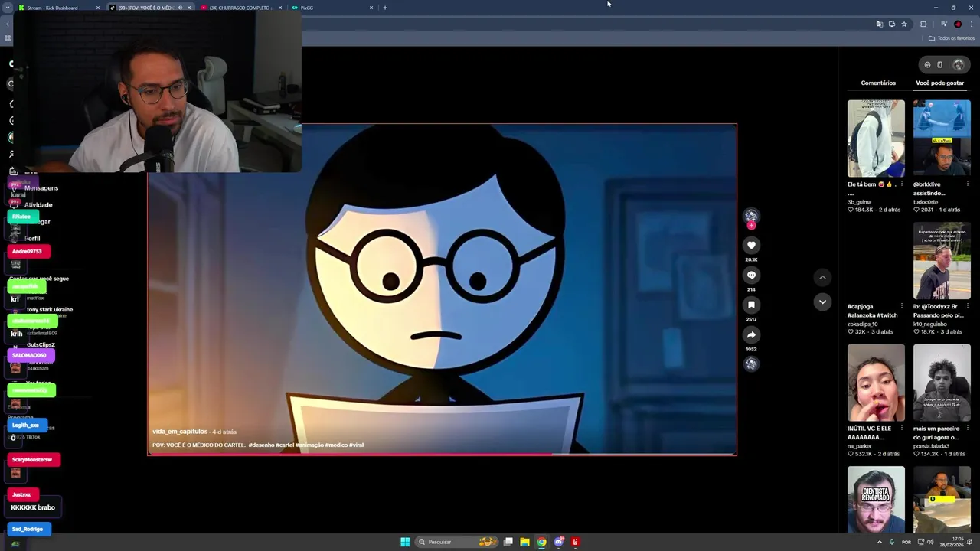980x551 pixels.
Task: Open the zokaclips_10 author link
Action: [x=863, y=324]
